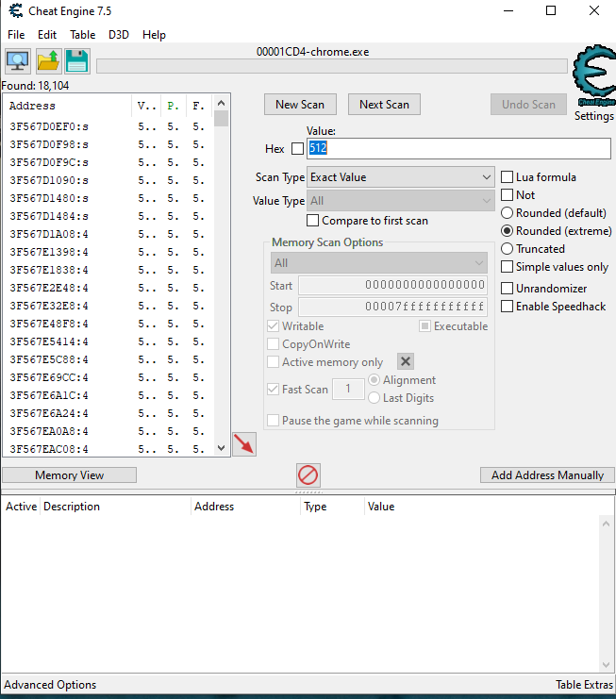Select address 3F567D0EF0:s row
Viewport: 616px width, 699px height.
(x=108, y=127)
